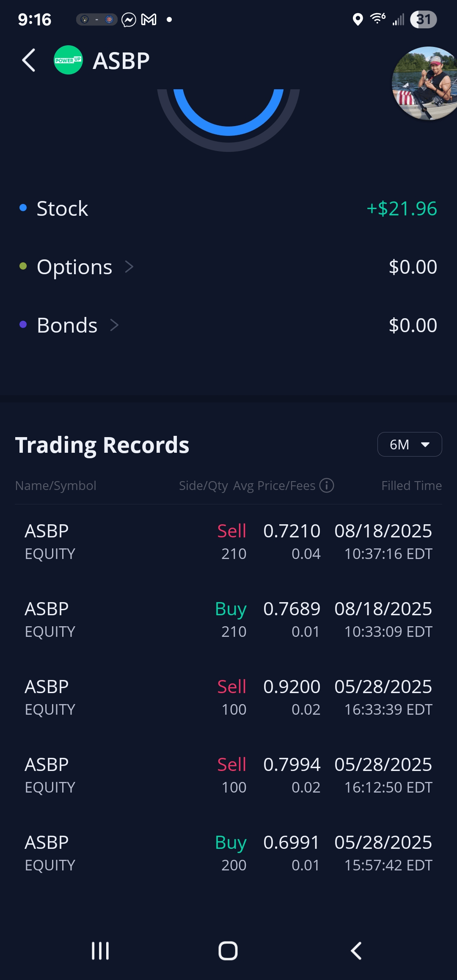This screenshot has width=457, height=980.
Task: Tap the Android recent apps button
Action: tap(100, 951)
